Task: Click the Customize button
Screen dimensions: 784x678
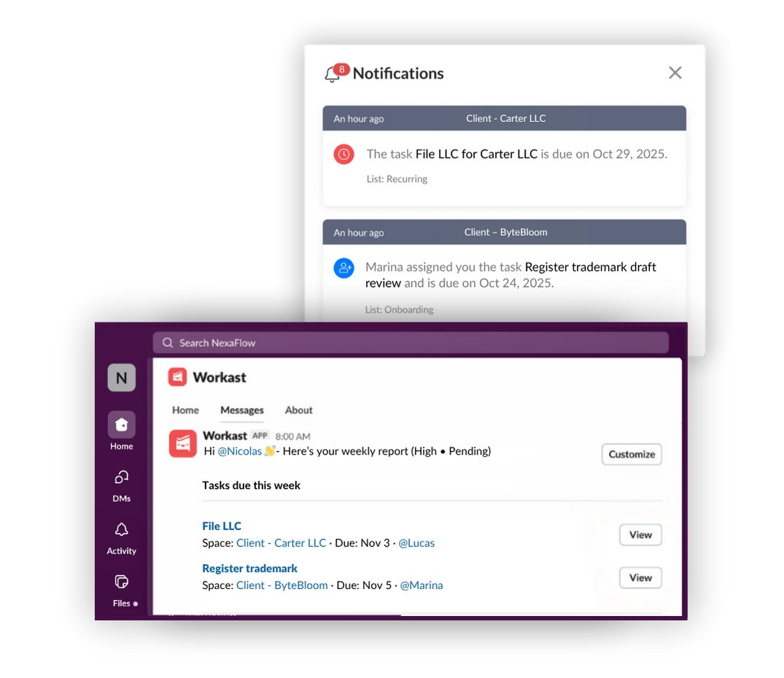Action: pos(632,455)
